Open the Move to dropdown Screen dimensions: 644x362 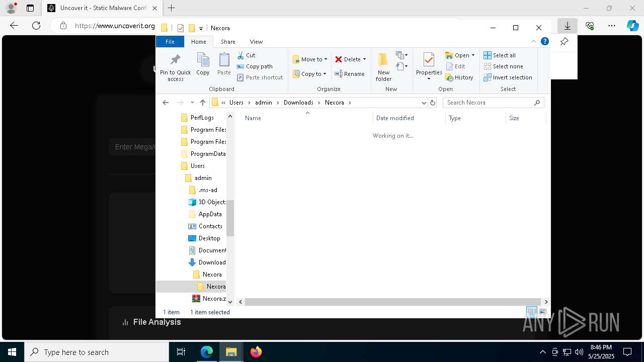click(310, 59)
